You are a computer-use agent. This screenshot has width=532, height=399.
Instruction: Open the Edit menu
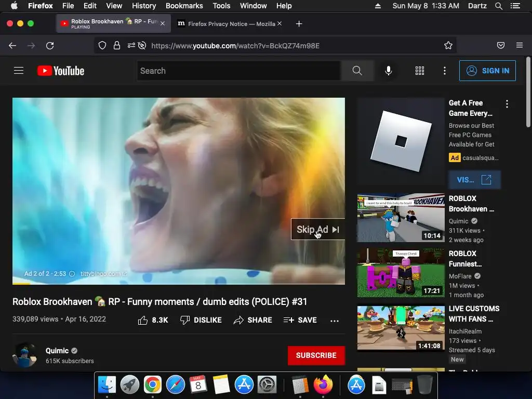[x=90, y=6]
